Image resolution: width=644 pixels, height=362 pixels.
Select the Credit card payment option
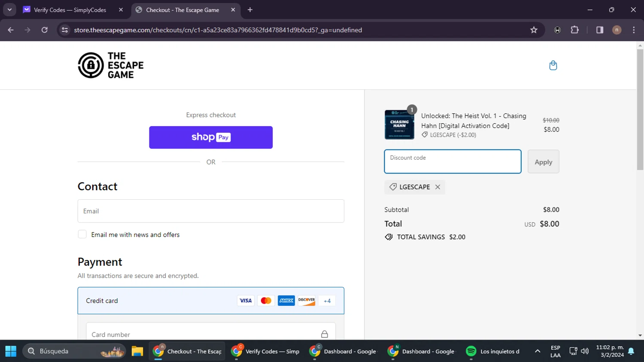pyautogui.click(x=211, y=301)
